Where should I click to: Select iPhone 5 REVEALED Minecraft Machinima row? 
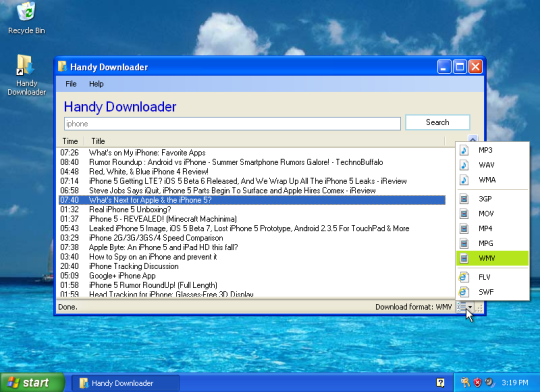(x=252, y=219)
